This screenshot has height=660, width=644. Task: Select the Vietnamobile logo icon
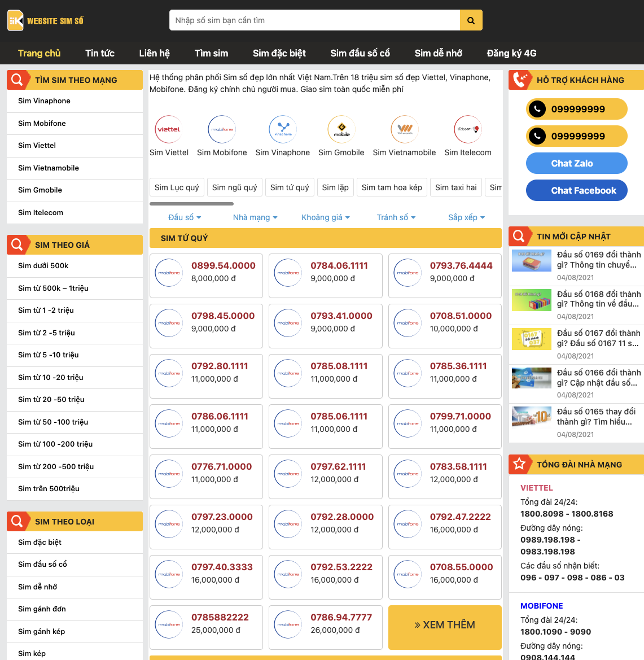(404, 129)
